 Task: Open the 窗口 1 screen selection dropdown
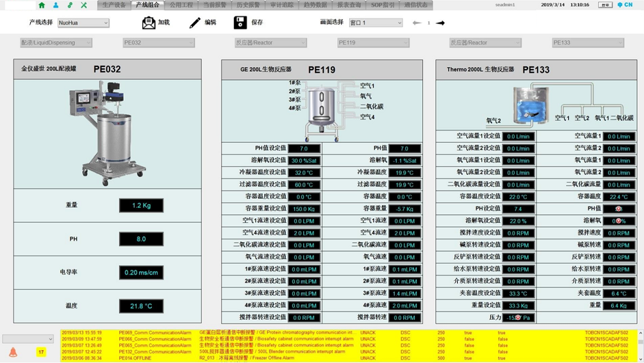tap(375, 23)
